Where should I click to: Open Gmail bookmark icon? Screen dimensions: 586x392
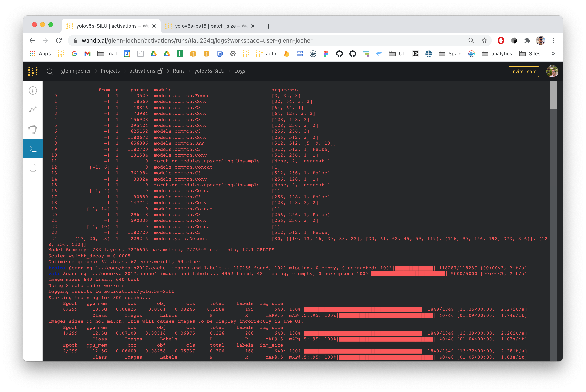pos(88,53)
